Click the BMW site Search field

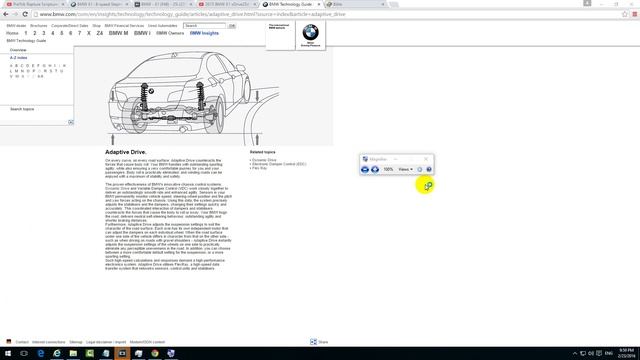204,26
